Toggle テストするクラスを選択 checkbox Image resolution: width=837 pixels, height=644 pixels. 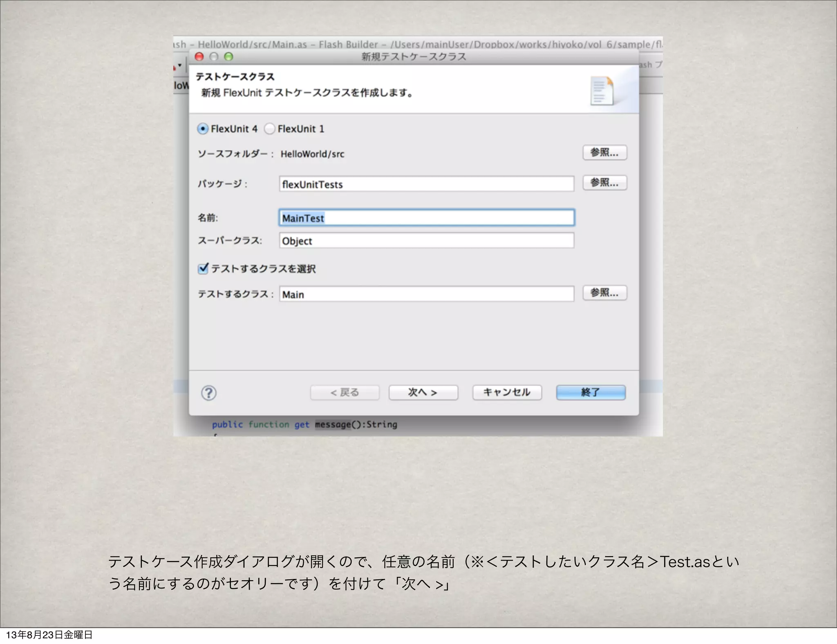coord(203,268)
